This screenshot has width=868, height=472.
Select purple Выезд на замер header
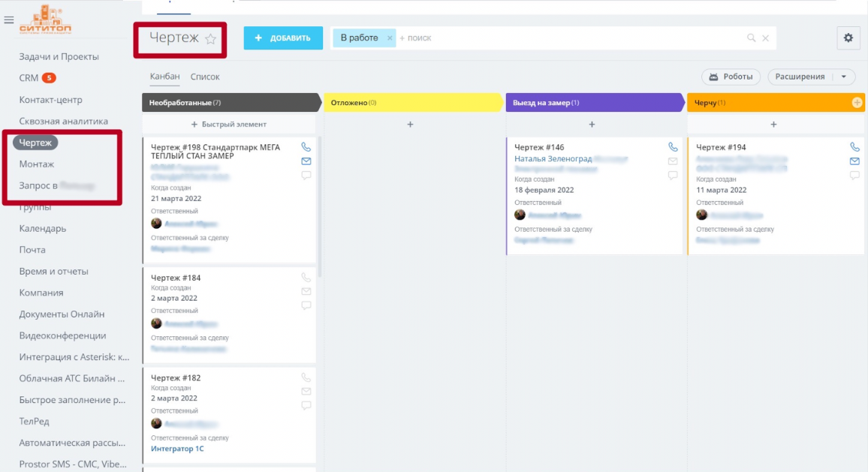coord(594,102)
